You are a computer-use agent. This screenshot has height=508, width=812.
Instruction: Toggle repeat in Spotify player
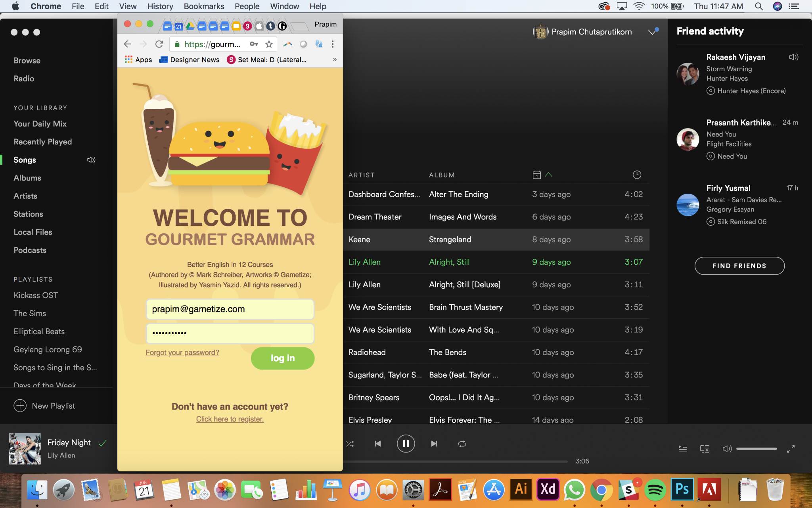(462, 444)
